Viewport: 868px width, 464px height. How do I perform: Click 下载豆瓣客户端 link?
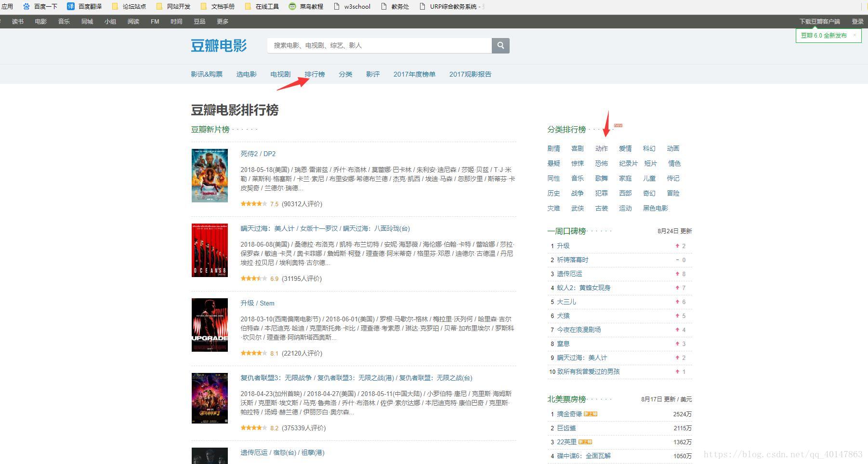pos(819,21)
